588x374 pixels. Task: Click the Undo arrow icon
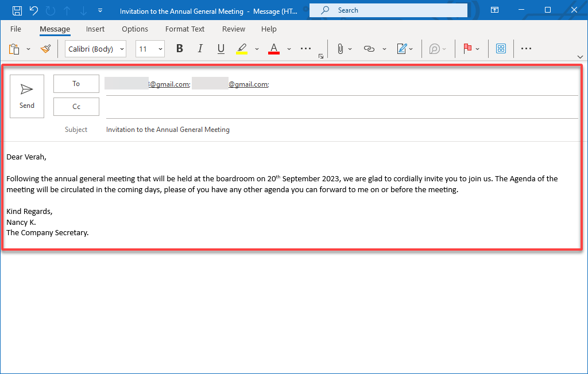(34, 10)
